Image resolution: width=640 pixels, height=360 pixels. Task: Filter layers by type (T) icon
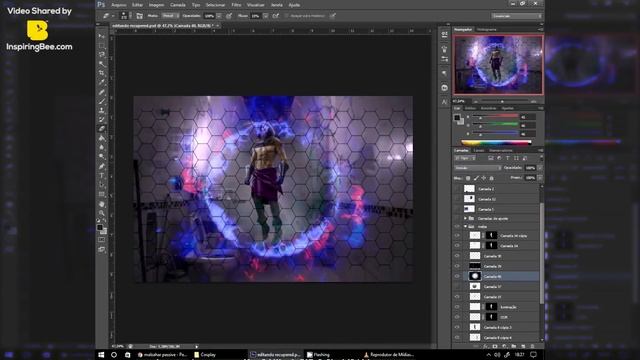(508, 158)
